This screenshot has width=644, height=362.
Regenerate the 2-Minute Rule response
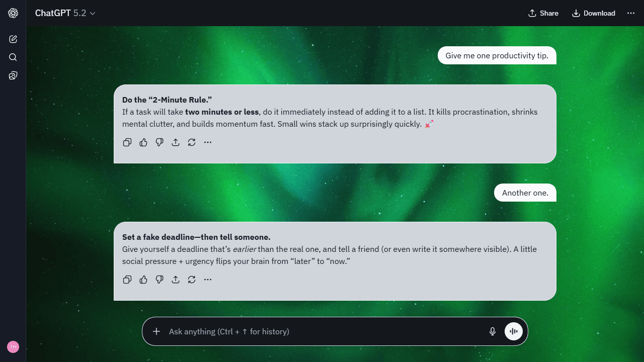pos(192,142)
